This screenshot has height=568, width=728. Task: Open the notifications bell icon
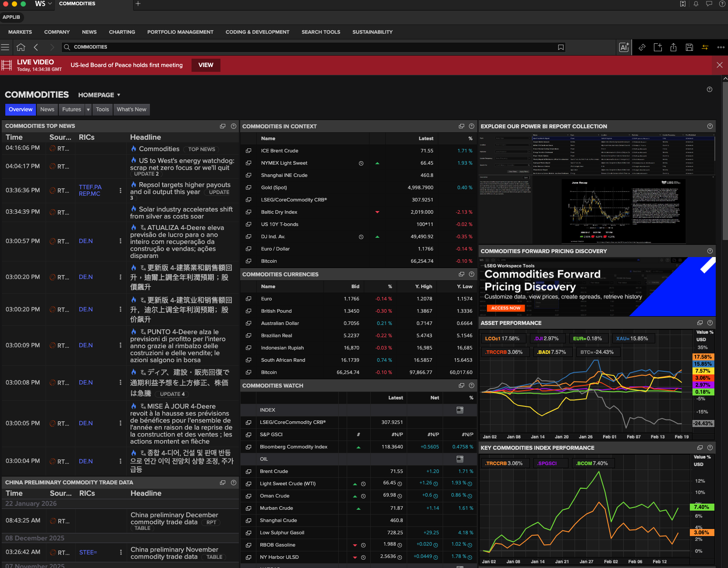point(696,4)
